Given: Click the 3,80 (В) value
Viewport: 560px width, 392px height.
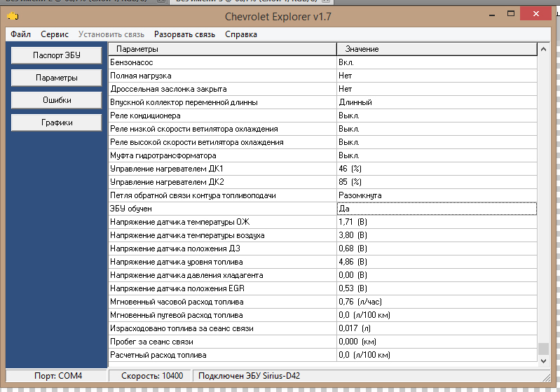Looking at the screenshot, I should 437,235.
